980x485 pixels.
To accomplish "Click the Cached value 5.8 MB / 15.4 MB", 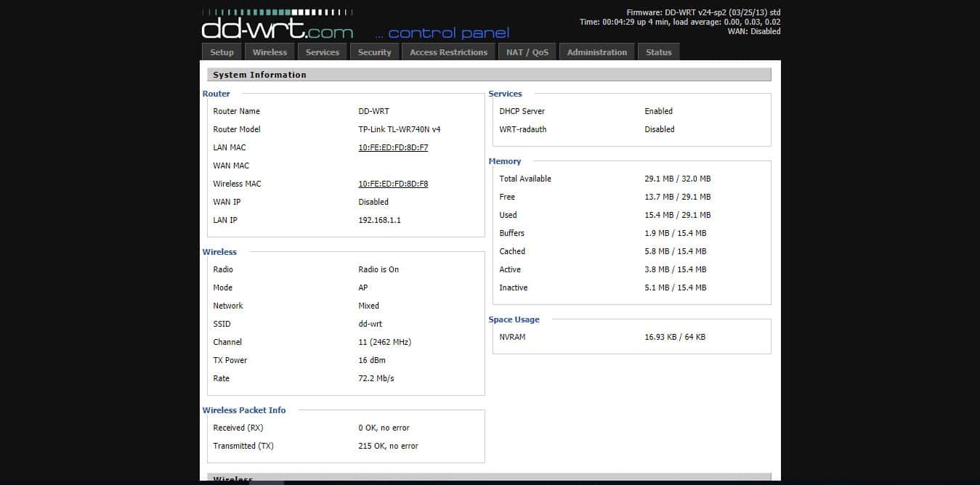I will tap(676, 251).
